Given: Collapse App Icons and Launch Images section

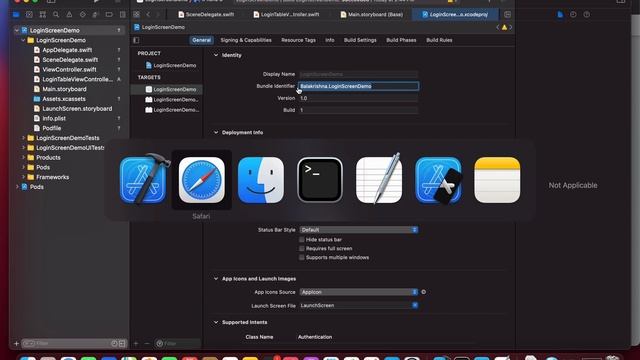Looking at the screenshot, I should [x=216, y=279].
